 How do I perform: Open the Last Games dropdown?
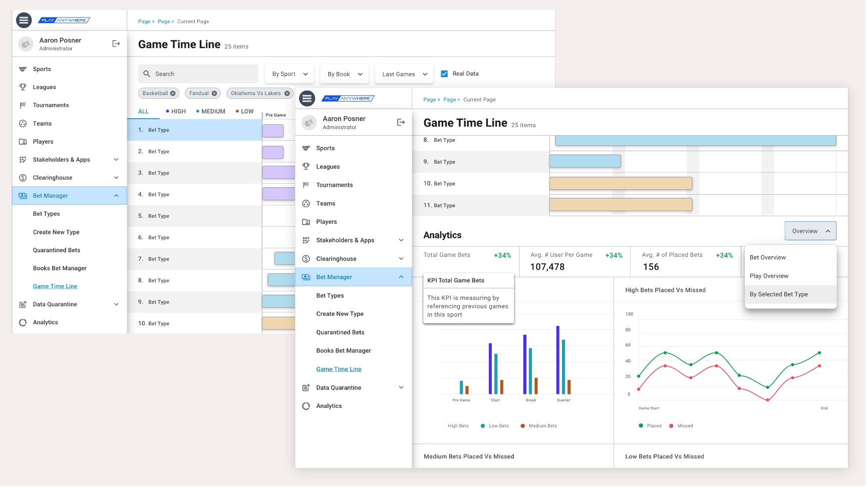point(404,74)
